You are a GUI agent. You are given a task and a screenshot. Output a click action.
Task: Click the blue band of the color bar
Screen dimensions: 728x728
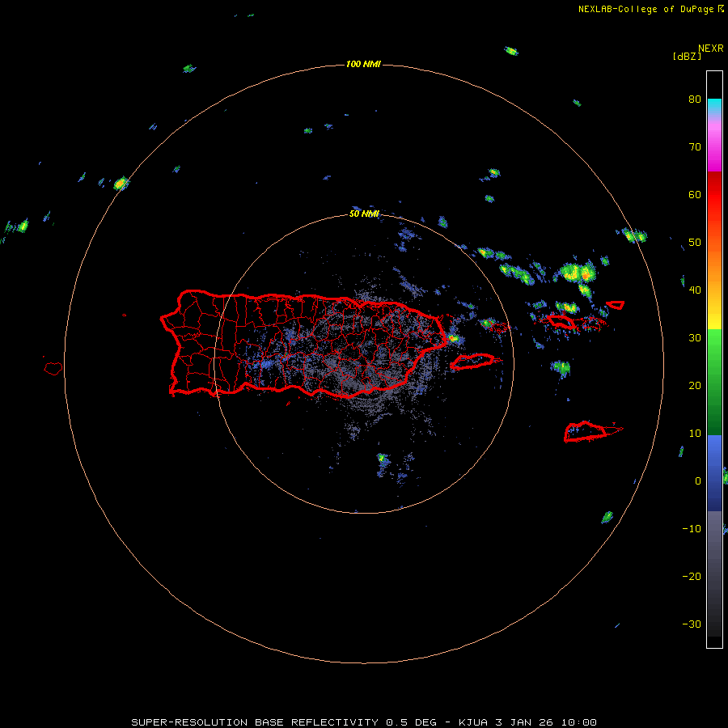click(x=714, y=472)
